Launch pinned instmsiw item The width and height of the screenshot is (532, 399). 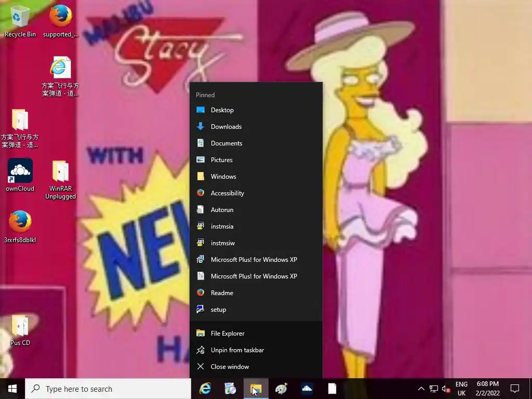pos(256,243)
